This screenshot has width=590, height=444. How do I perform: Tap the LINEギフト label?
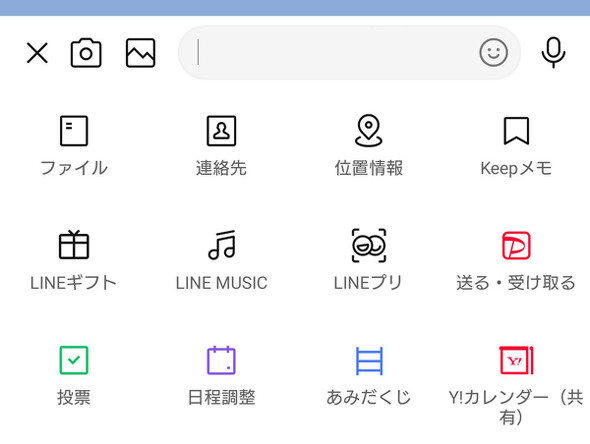tap(73, 283)
